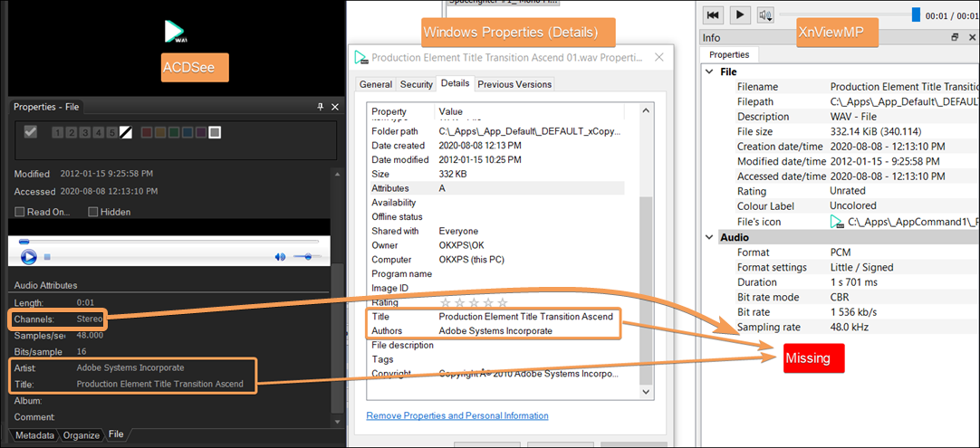Set ACDSee rating to 2
Screen dimensions: 980x448
tap(71, 132)
